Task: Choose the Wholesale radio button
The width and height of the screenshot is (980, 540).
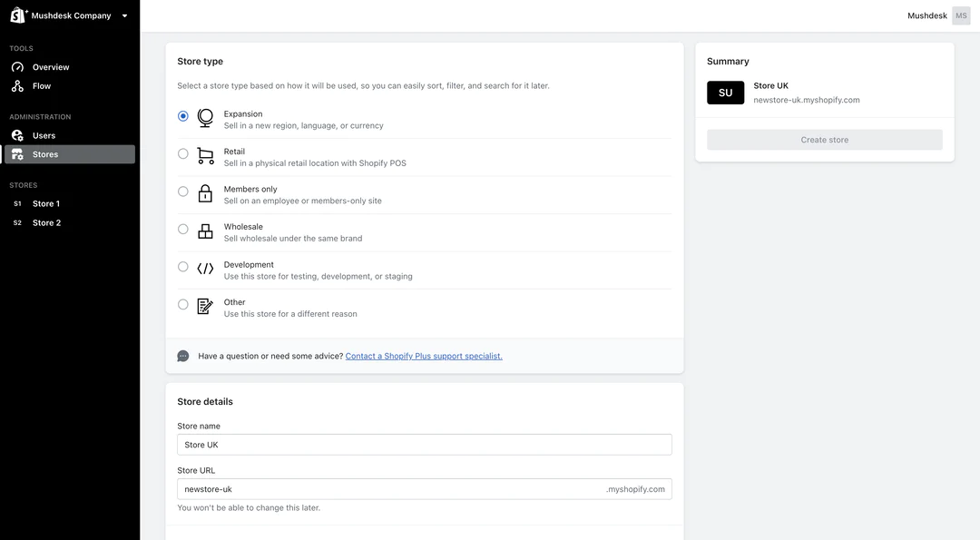Action: pyautogui.click(x=183, y=230)
